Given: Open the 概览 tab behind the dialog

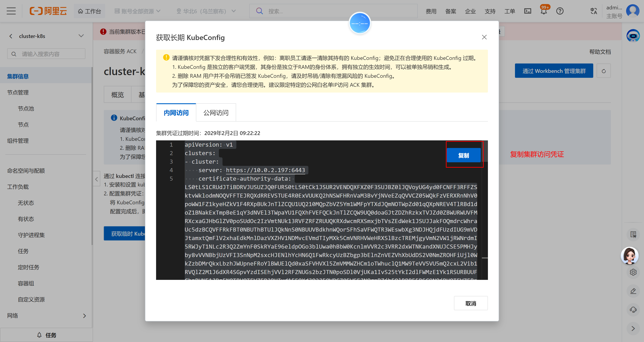Looking at the screenshot, I should [117, 95].
